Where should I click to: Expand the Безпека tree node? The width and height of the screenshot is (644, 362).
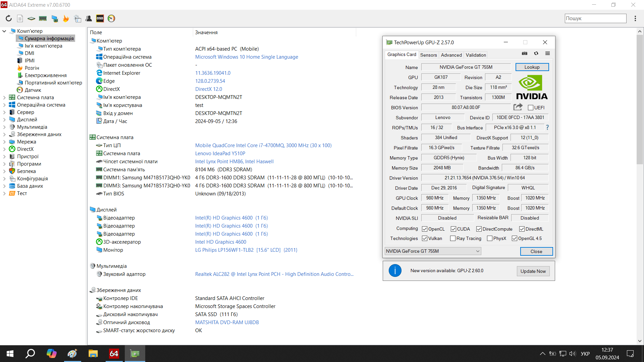coord(4,171)
